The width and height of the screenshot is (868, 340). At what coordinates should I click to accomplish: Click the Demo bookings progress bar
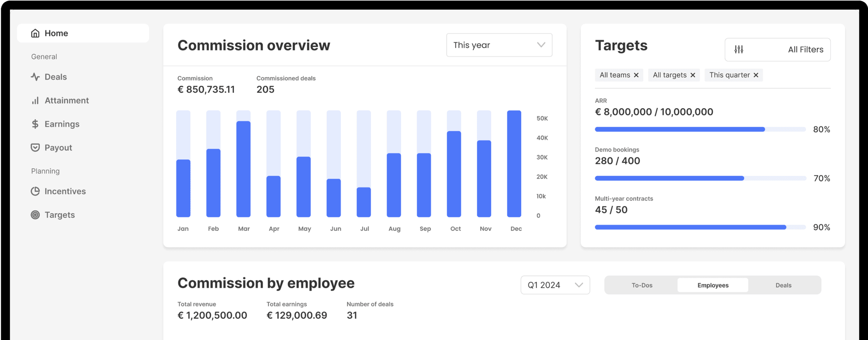[x=700, y=178]
